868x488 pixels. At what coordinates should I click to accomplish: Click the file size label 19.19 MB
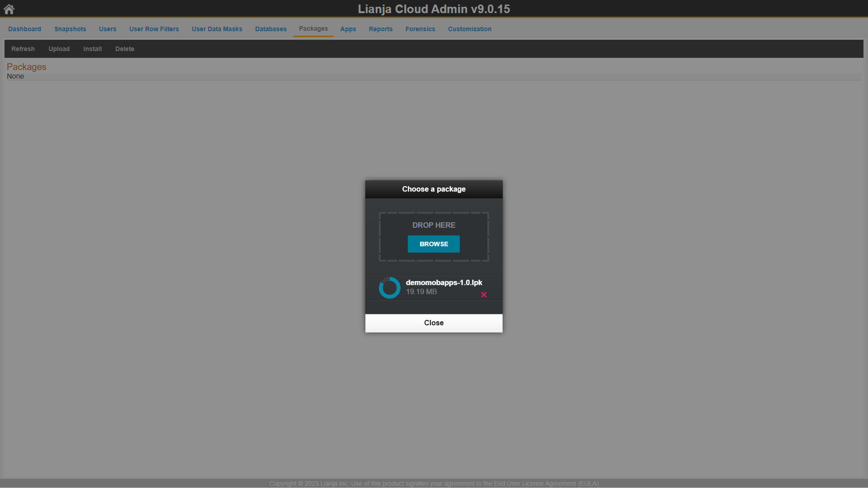click(421, 291)
